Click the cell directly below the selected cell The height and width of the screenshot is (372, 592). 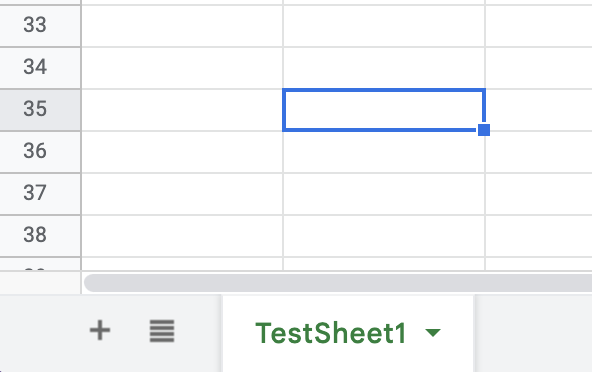pos(384,152)
